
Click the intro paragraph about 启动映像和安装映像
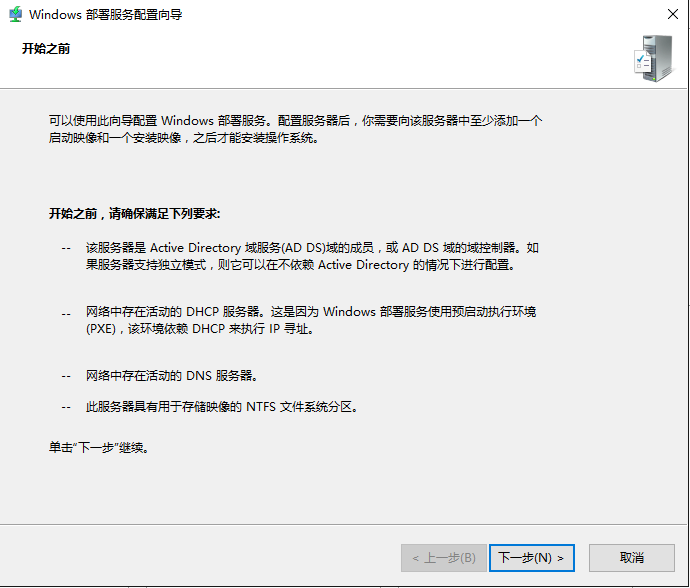point(295,129)
